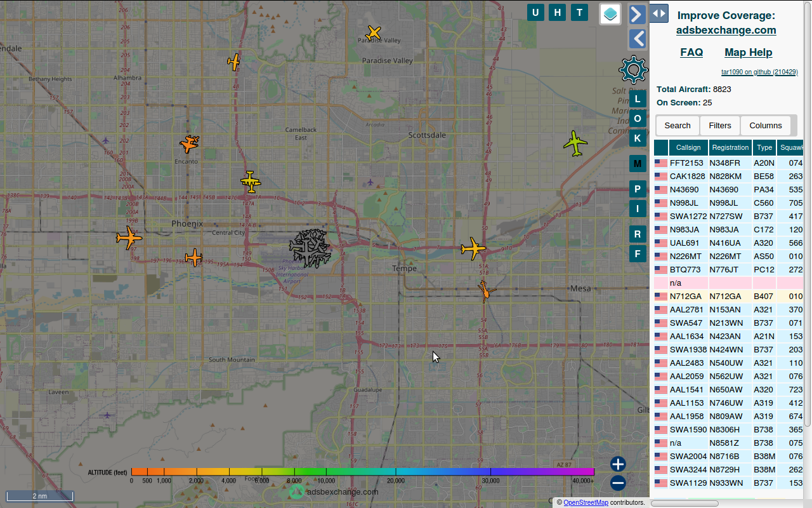Open the Map Help link
This screenshot has height=508, width=812.
tap(749, 52)
